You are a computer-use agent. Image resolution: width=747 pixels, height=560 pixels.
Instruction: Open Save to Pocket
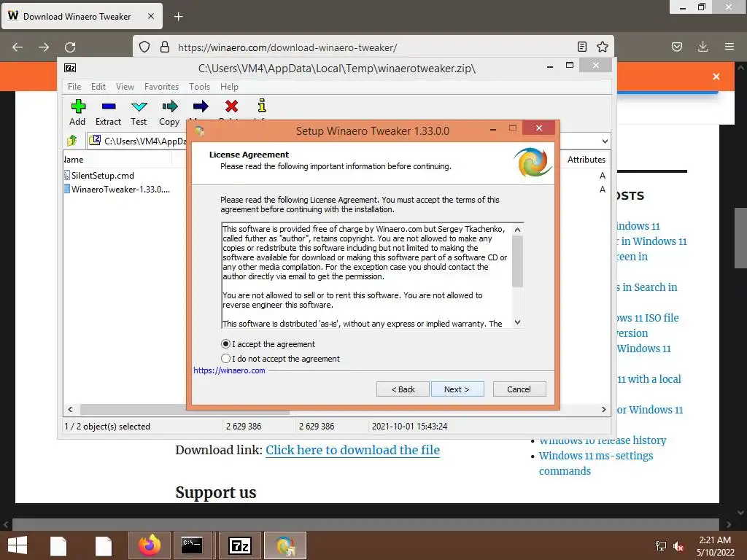pyautogui.click(x=677, y=47)
